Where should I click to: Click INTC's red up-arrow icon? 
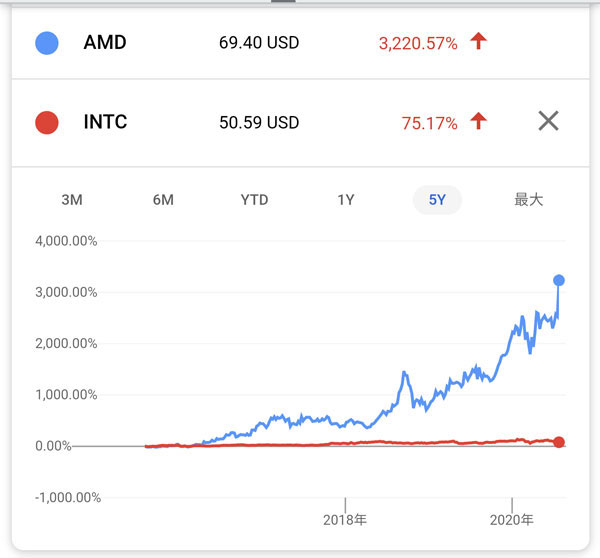(478, 122)
